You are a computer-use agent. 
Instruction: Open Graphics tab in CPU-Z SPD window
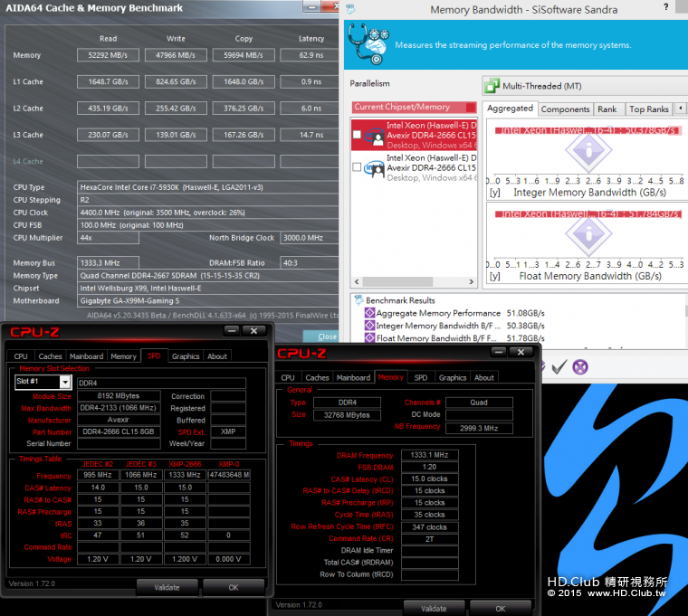coord(186,356)
